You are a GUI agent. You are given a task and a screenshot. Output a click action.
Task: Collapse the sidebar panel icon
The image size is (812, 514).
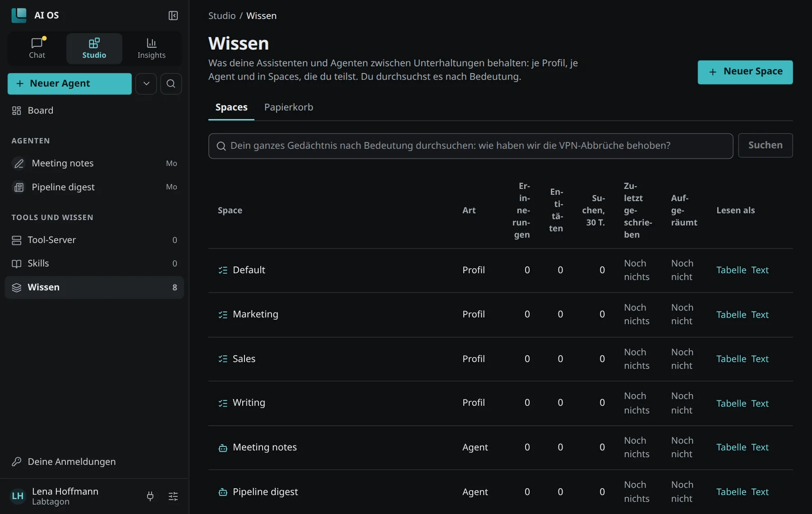point(173,16)
